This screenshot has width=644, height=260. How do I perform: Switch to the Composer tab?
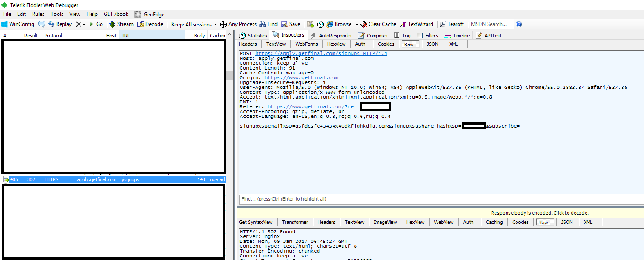pos(373,36)
